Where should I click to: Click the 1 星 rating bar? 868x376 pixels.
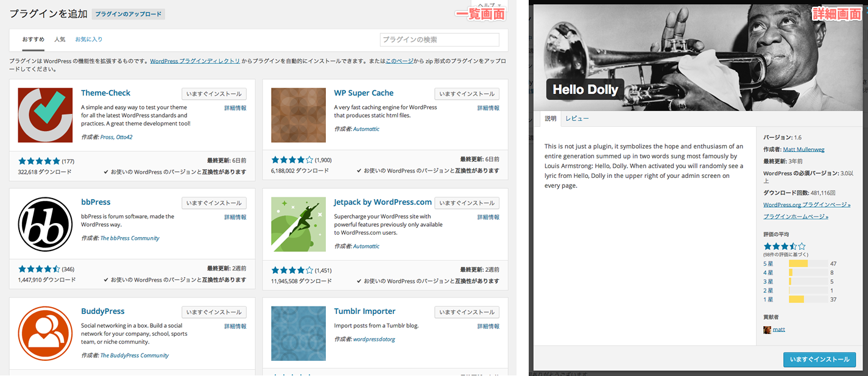click(x=808, y=299)
